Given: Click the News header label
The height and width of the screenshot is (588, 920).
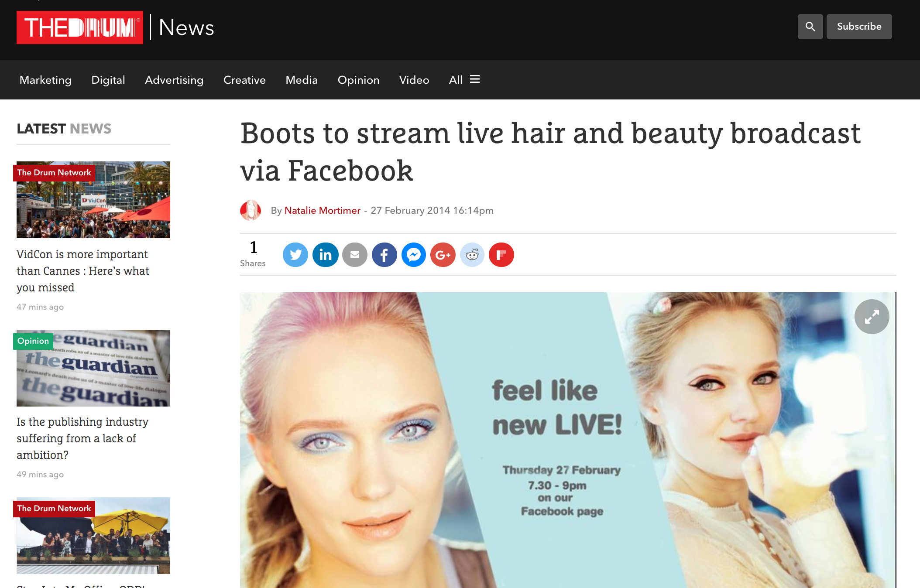Looking at the screenshot, I should (186, 27).
